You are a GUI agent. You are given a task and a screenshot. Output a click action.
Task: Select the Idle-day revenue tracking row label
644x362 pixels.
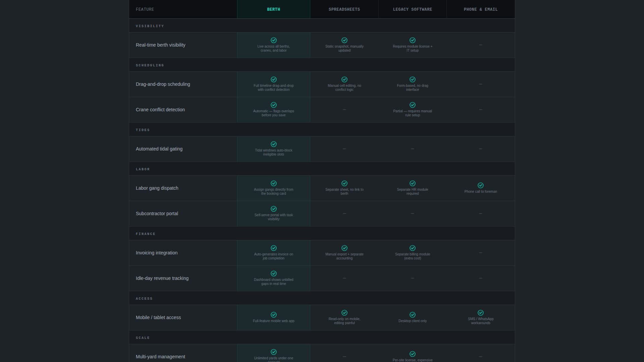(162, 278)
